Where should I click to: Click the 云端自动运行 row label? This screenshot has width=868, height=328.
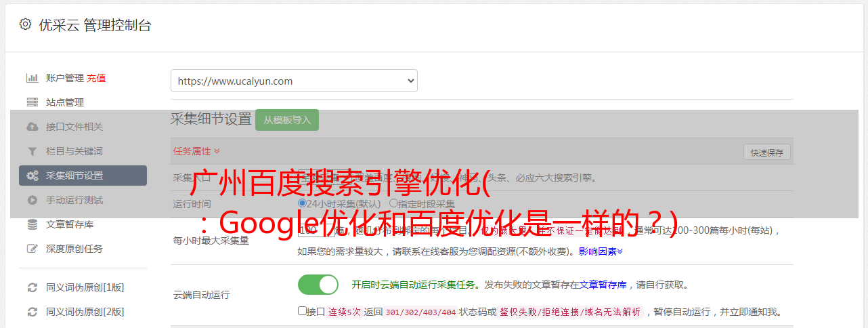point(202,295)
